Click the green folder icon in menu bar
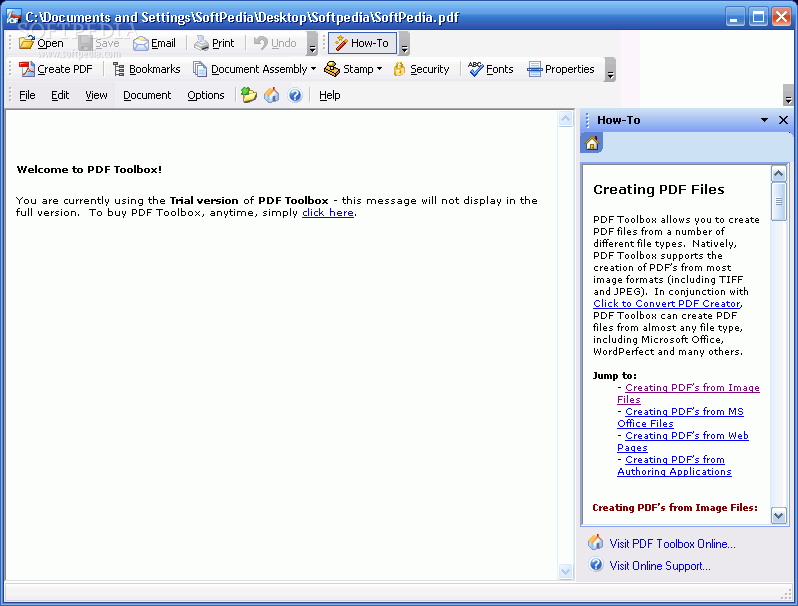The width and height of the screenshot is (798, 606). 248,95
